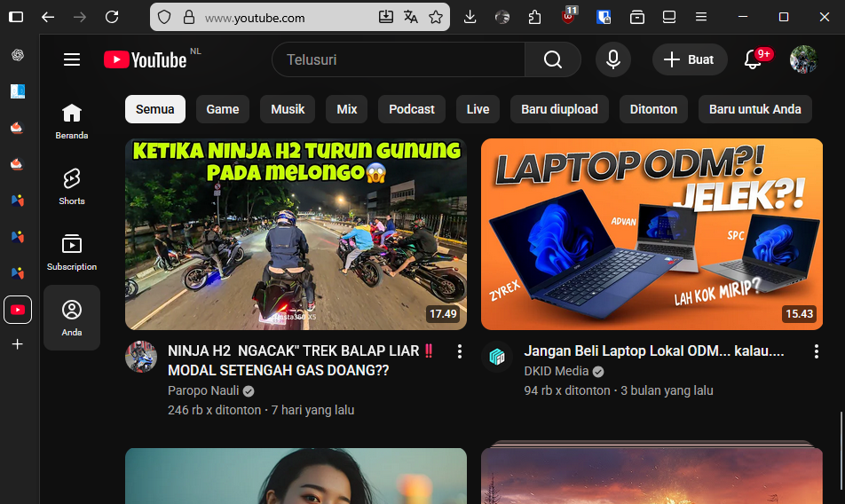845x504 pixels.
Task: Open options menu for Laptop ODM video
Action: coord(817,352)
